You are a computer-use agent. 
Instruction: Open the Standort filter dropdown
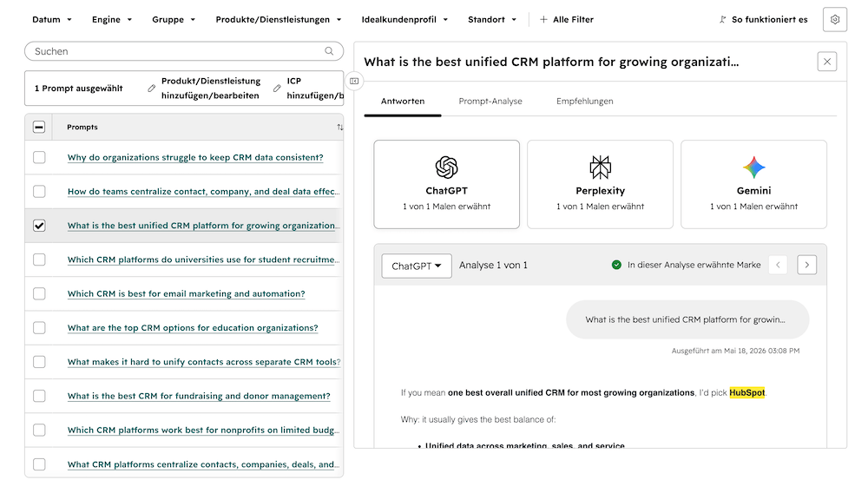point(492,19)
